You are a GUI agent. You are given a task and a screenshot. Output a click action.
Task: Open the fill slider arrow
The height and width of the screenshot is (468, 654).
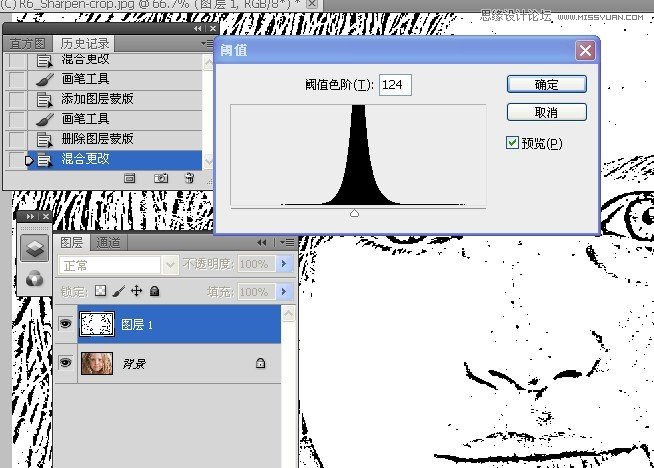coord(284,292)
